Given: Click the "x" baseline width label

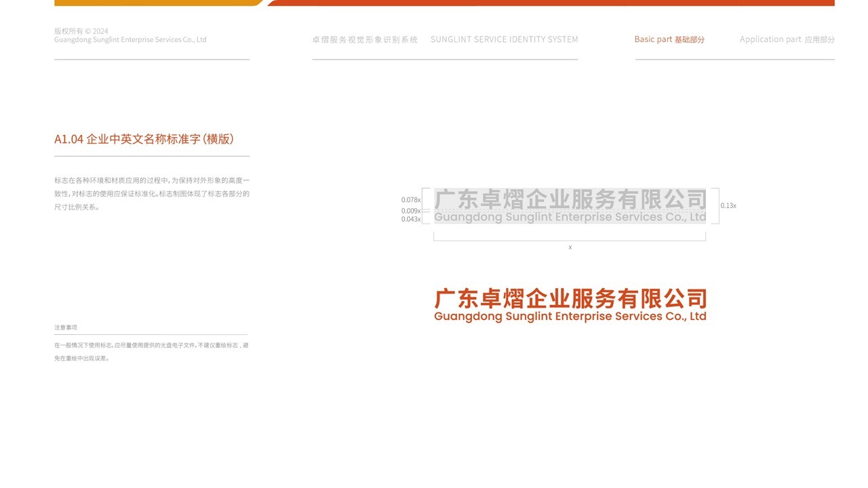Looking at the screenshot, I should [x=570, y=247].
